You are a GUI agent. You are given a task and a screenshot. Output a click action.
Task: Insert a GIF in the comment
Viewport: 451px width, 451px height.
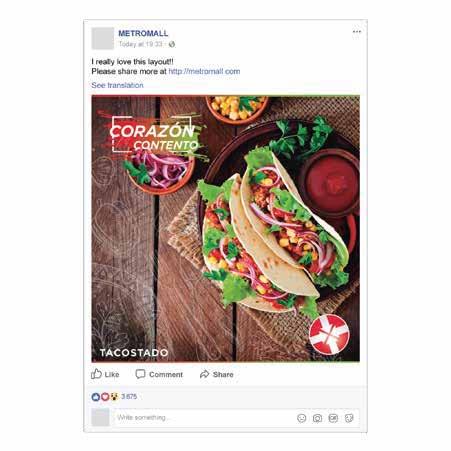333,418
